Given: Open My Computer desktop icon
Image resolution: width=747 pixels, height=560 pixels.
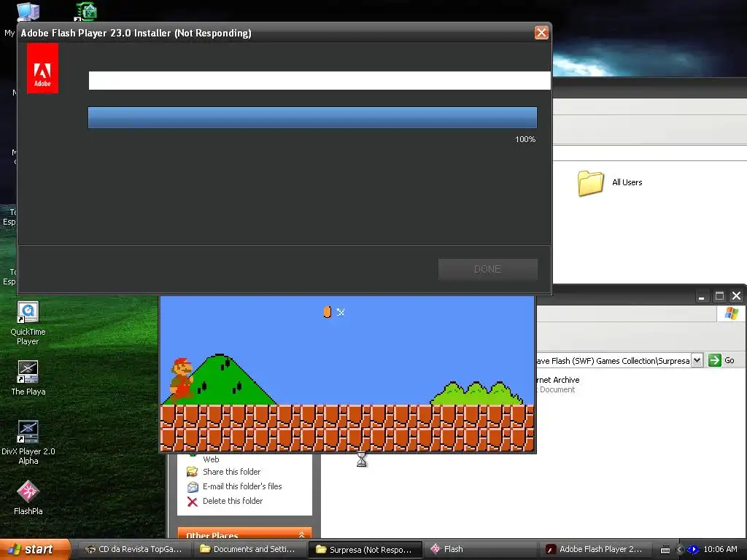Looking at the screenshot, I should tap(28, 12).
